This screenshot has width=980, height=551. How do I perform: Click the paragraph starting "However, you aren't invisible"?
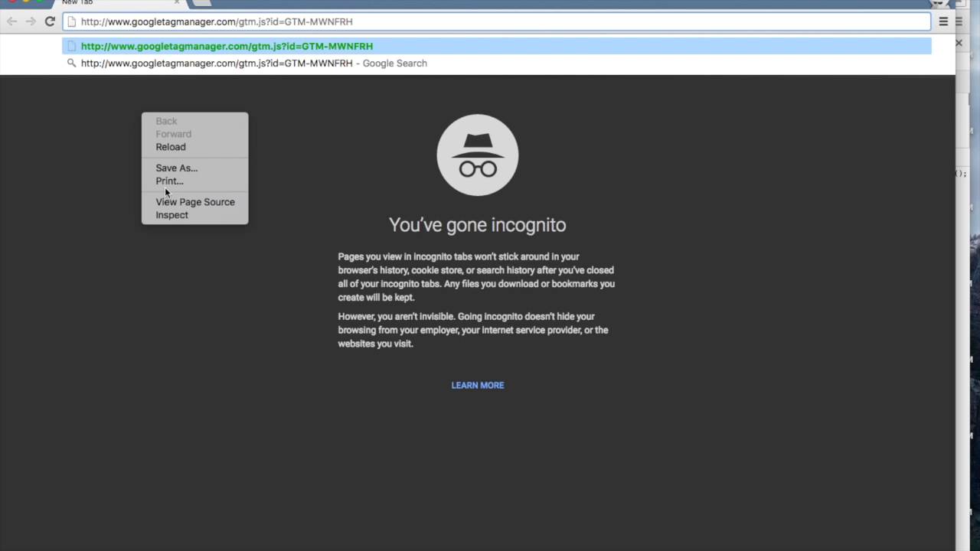(473, 330)
